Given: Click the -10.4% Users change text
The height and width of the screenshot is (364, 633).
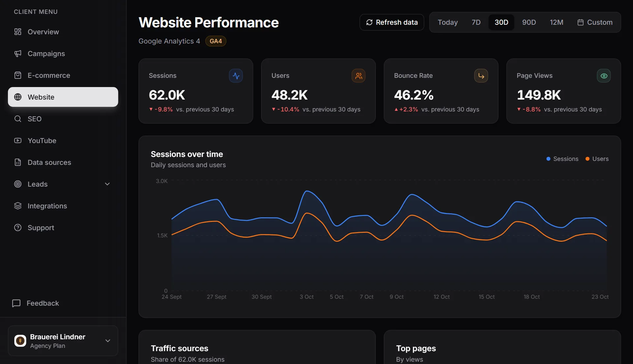Looking at the screenshot, I should [288, 109].
